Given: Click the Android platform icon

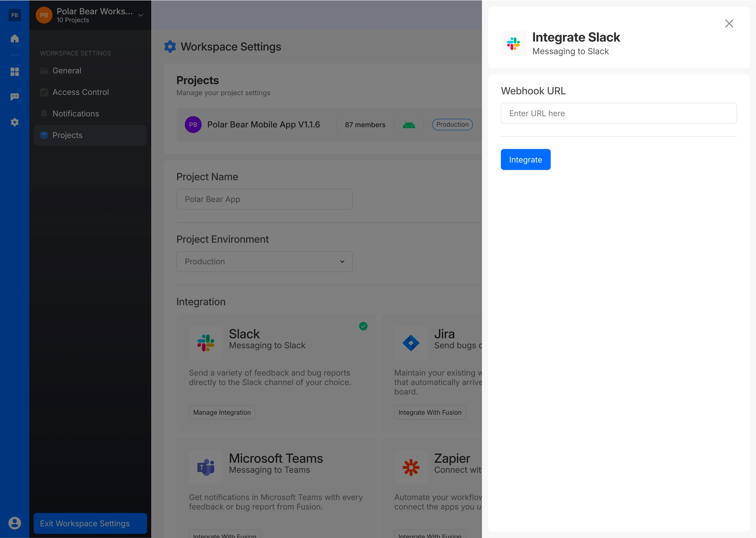Looking at the screenshot, I should 409,125.
